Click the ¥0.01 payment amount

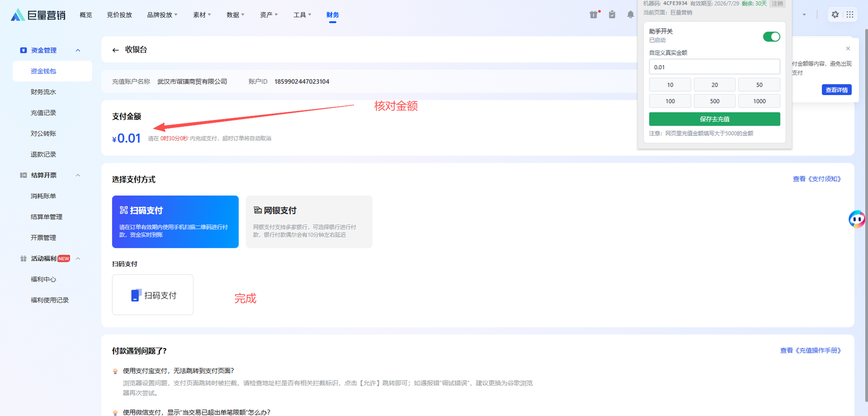[126, 138]
